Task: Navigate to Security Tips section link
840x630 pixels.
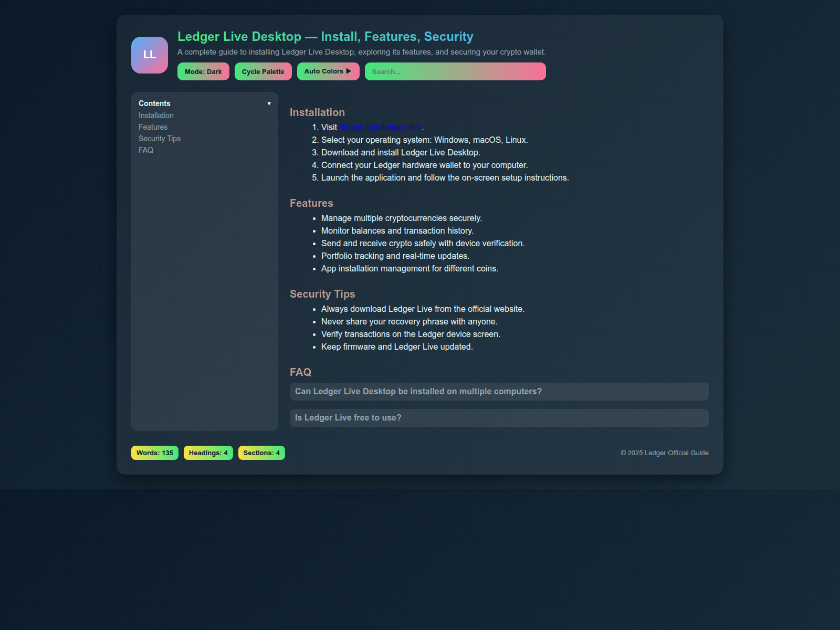Action: 159,139
